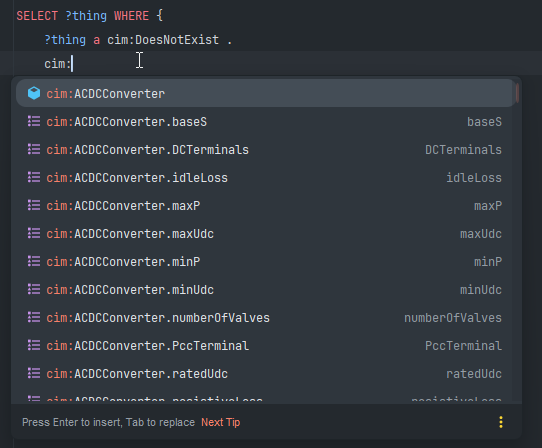Click the property icon beside ACDCConverter.ratedUdc
The width and height of the screenshot is (542, 448).
[x=34, y=373]
